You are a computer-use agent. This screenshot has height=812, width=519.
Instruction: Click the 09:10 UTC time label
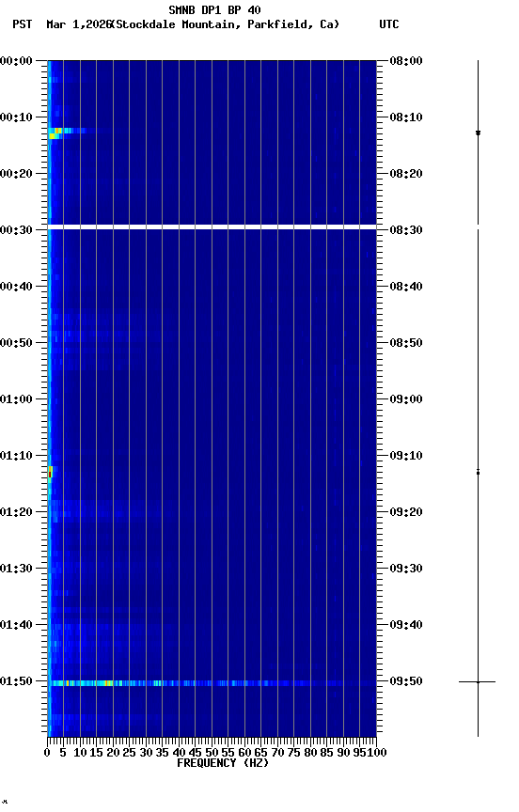(x=406, y=456)
